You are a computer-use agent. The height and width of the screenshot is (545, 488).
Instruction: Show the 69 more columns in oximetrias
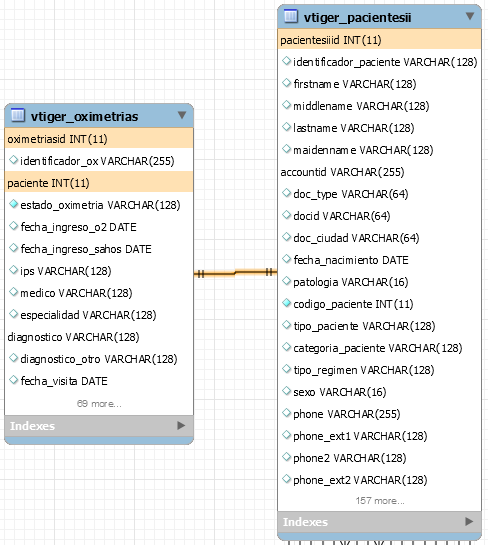[x=99, y=404]
